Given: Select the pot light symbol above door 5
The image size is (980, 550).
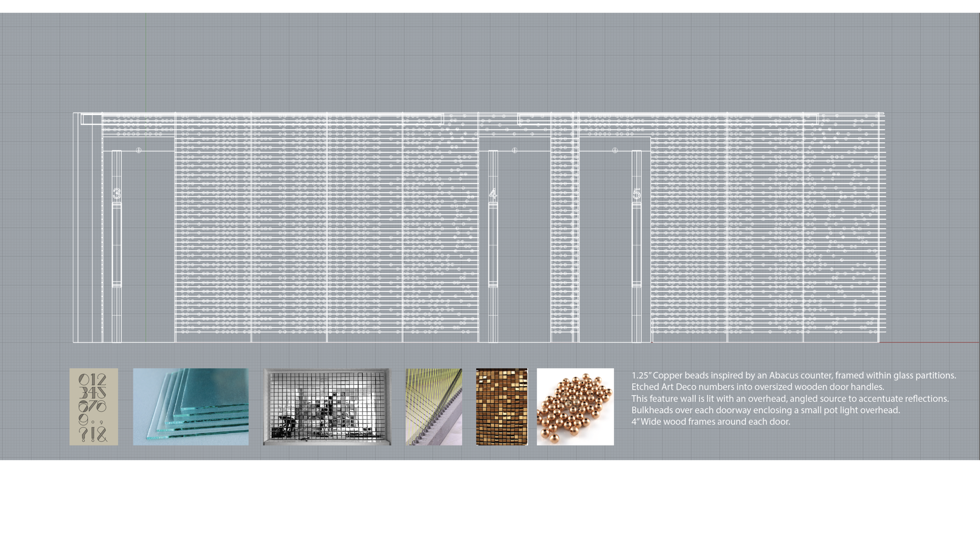Looking at the screenshot, I should [x=615, y=150].
